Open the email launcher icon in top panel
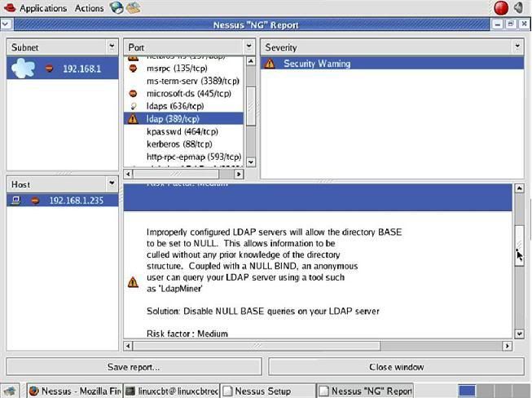The width and height of the screenshot is (532, 398). pos(134,8)
